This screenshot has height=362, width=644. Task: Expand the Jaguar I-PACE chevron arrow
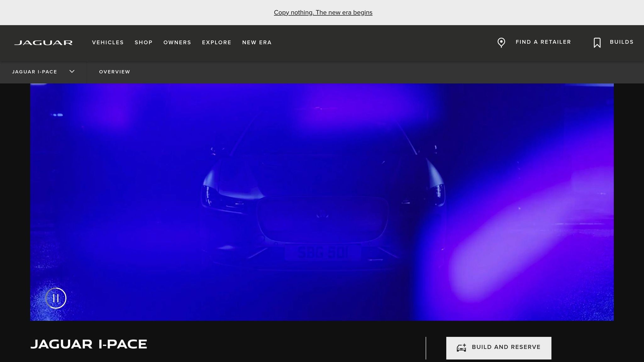(x=72, y=71)
